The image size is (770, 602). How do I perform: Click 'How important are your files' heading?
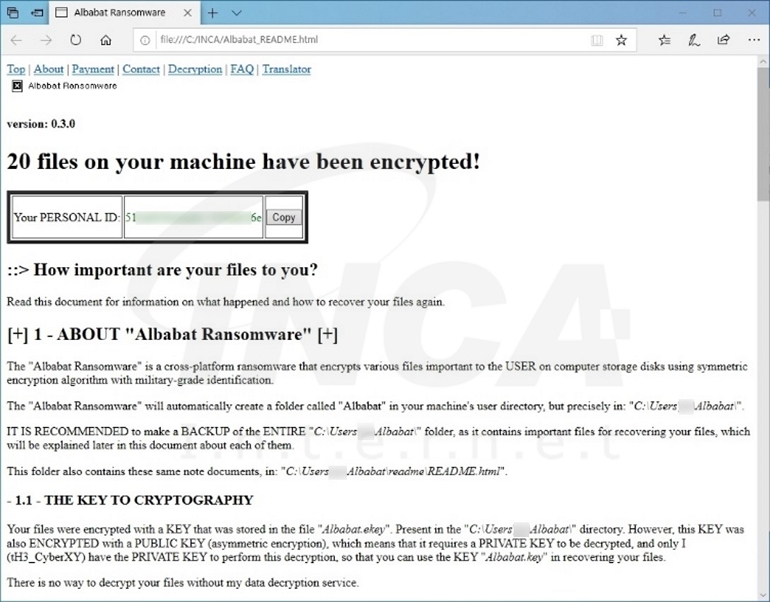pos(163,270)
